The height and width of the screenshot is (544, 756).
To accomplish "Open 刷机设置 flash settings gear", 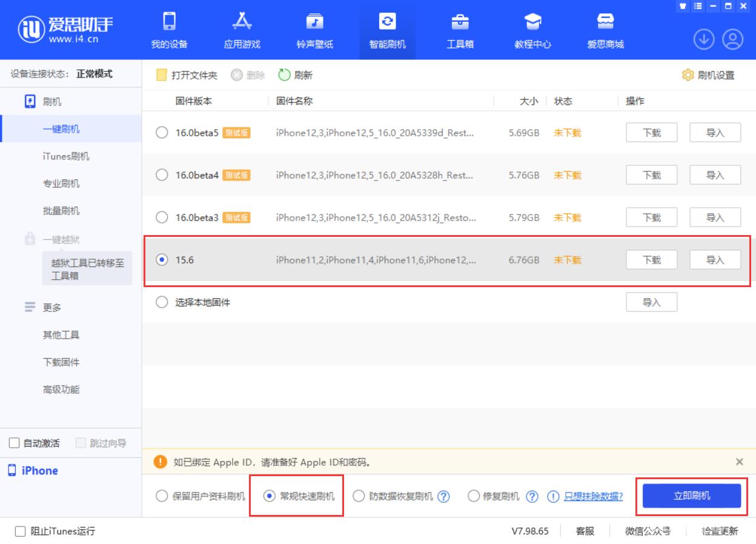I will coord(706,74).
